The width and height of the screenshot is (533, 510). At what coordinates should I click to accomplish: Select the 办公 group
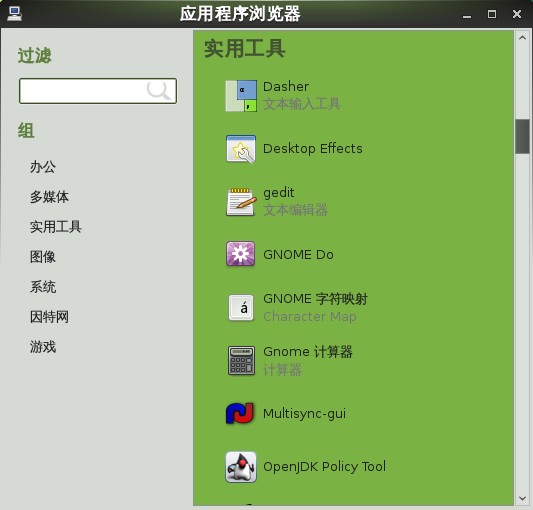[x=43, y=167]
